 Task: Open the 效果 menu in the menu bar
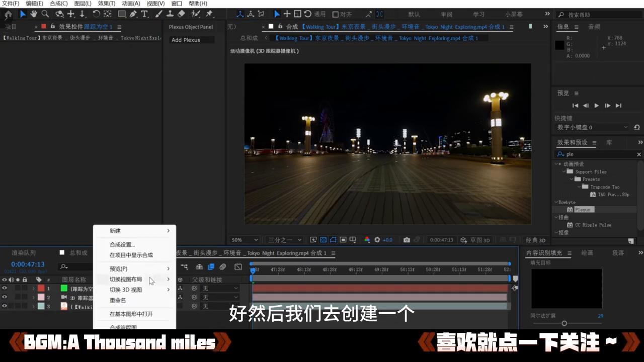[x=108, y=4]
